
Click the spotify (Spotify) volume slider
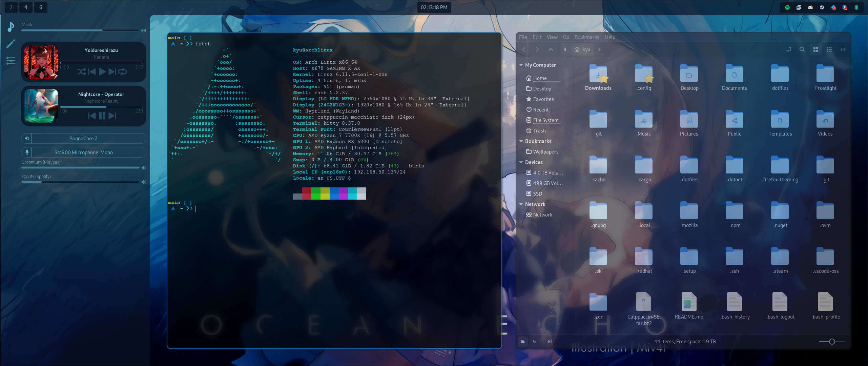(x=80, y=182)
